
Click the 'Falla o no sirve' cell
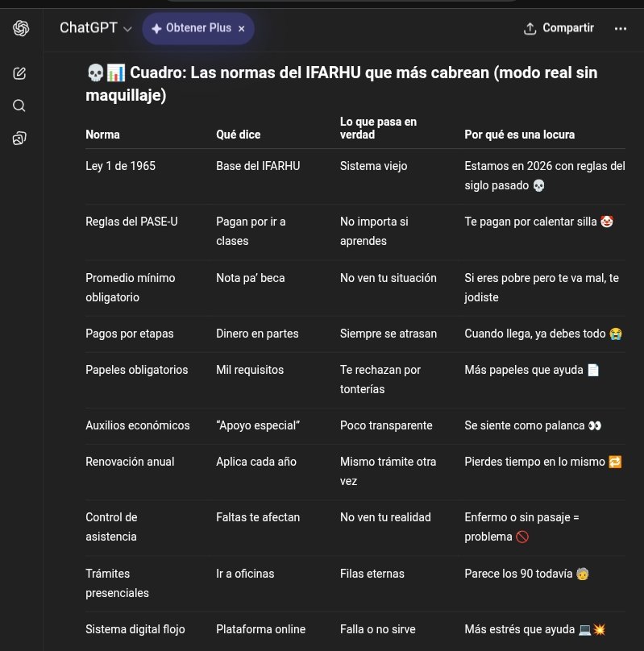pyautogui.click(x=378, y=629)
